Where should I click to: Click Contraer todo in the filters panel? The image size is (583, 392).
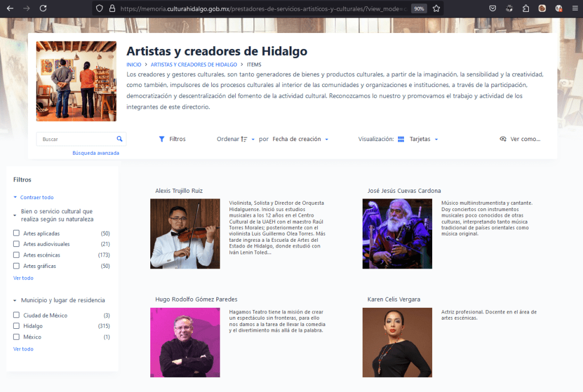tap(36, 197)
